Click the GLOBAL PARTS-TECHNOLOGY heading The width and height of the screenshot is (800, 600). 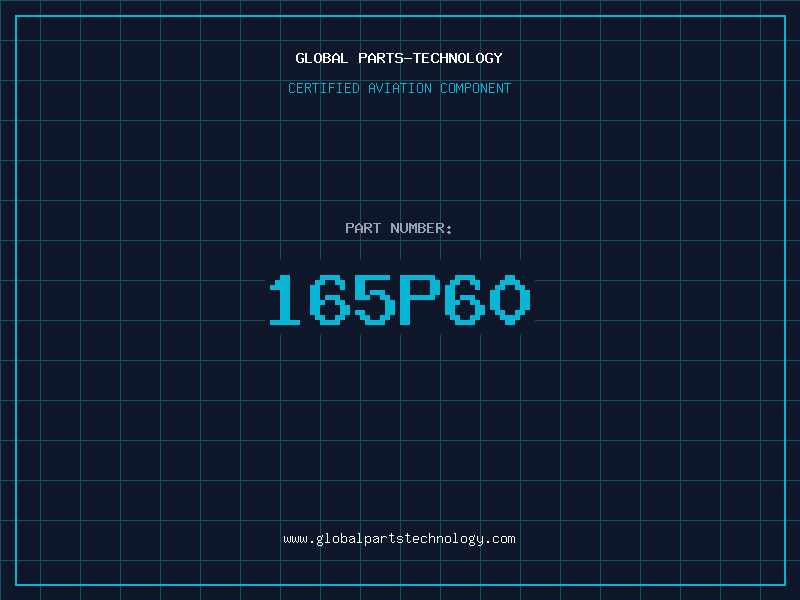pyautogui.click(x=399, y=58)
